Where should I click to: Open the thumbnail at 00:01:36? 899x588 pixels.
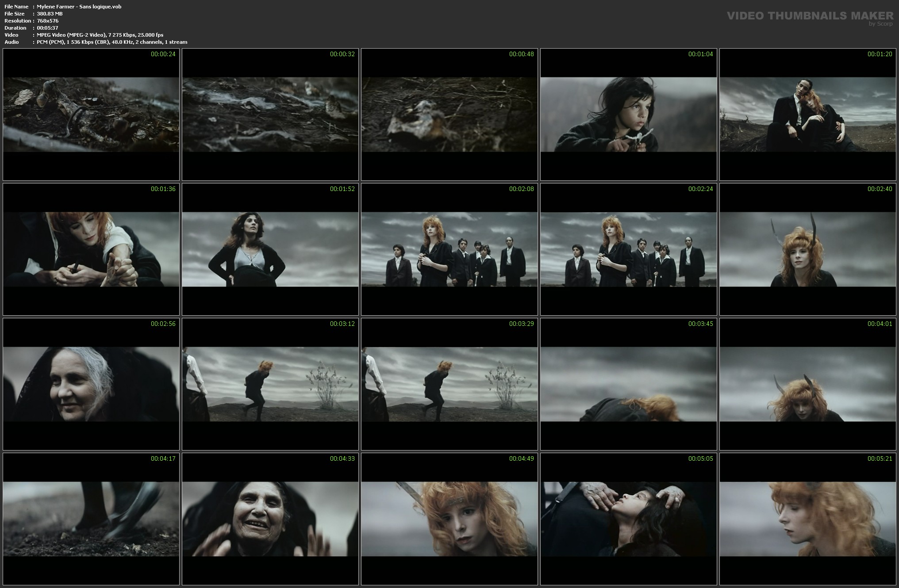click(91, 249)
